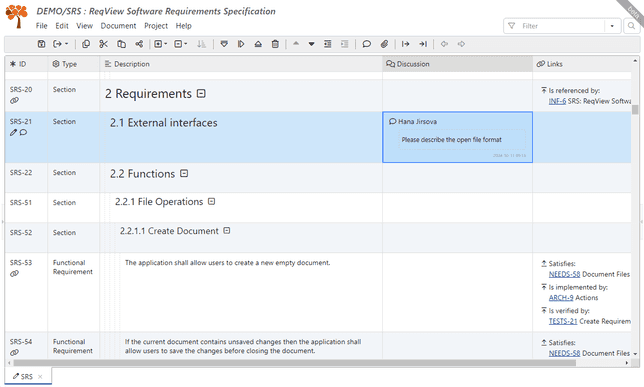Click the Links column header
The height and width of the screenshot is (387, 644).
[x=582, y=64]
